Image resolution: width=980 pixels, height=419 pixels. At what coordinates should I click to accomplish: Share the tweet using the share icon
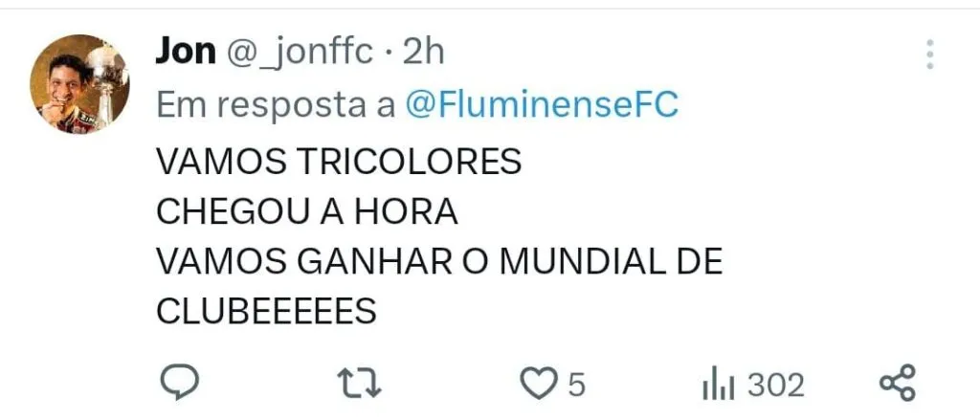[898, 384]
